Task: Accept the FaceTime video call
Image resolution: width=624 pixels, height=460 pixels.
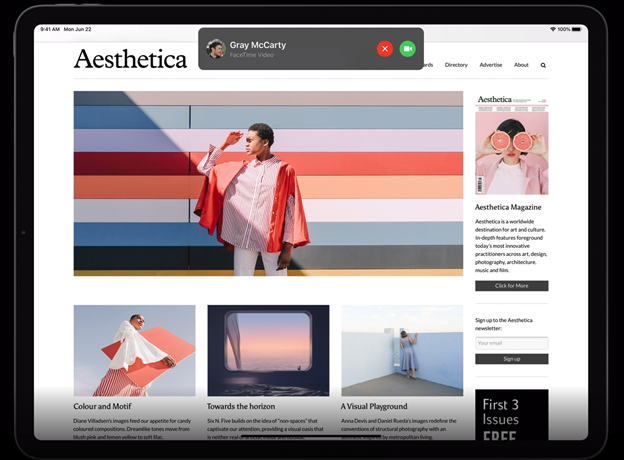Action: (408, 49)
